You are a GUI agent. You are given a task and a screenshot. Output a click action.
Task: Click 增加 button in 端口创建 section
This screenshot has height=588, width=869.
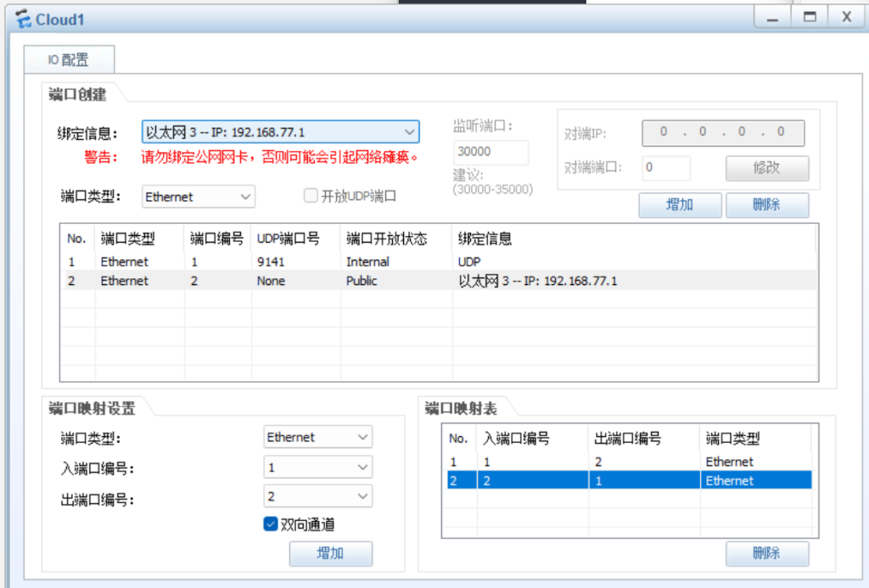coord(680,205)
